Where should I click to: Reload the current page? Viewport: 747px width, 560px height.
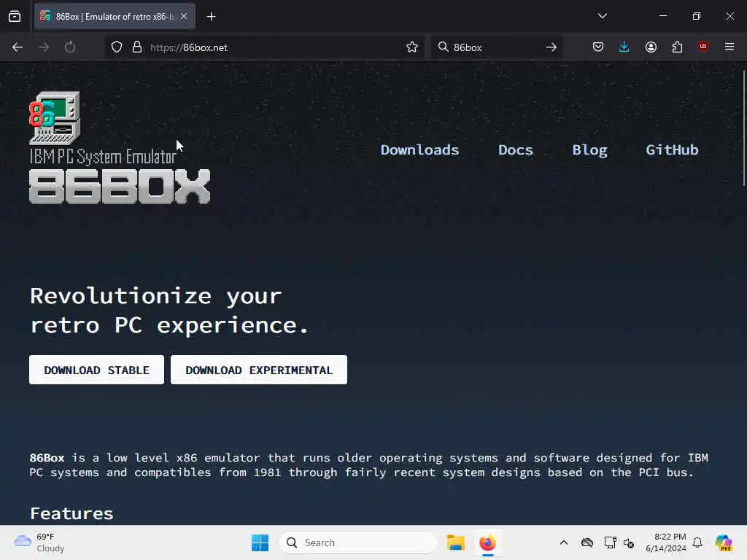coord(70,47)
